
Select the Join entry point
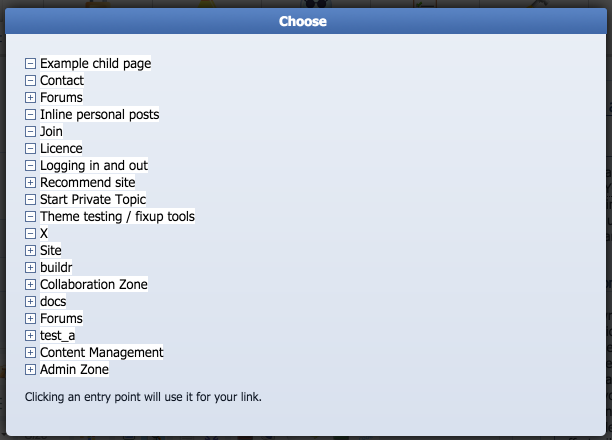(51, 131)
